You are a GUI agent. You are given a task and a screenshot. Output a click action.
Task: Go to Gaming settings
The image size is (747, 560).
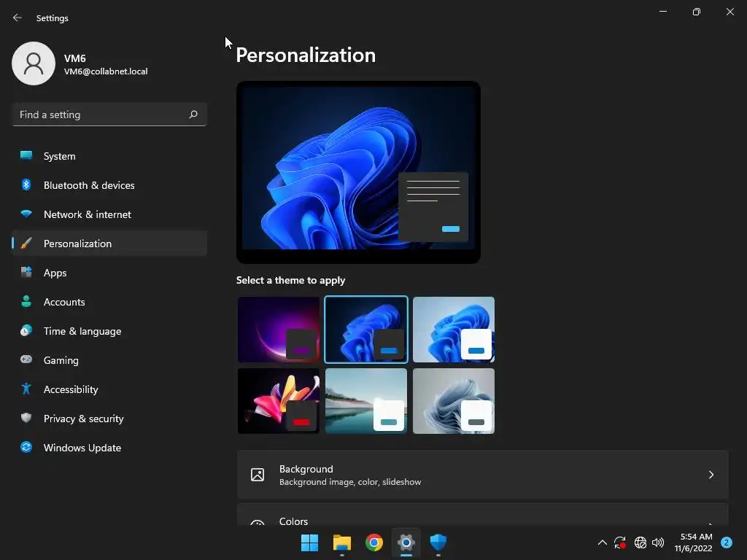click(109, 360)
